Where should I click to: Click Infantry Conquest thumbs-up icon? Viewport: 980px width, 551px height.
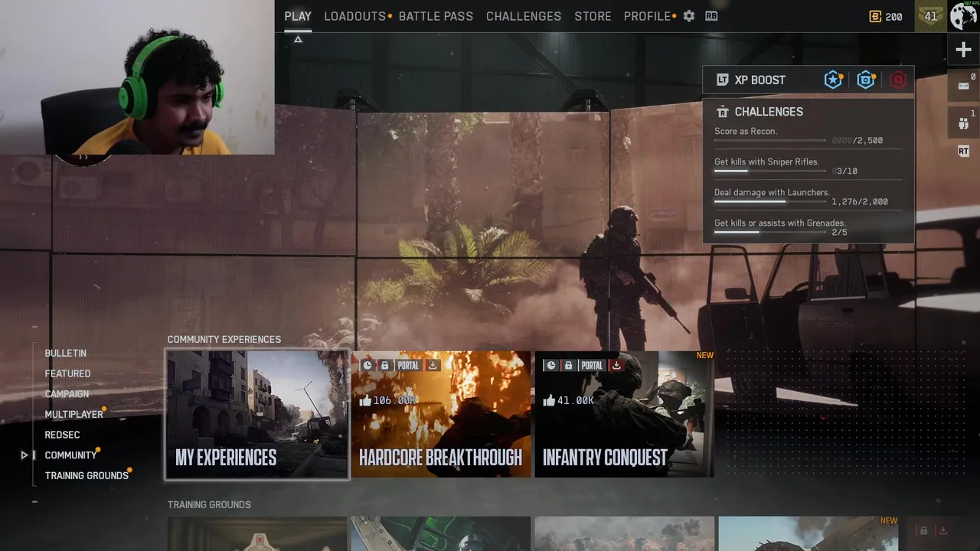tap(549, 400)
